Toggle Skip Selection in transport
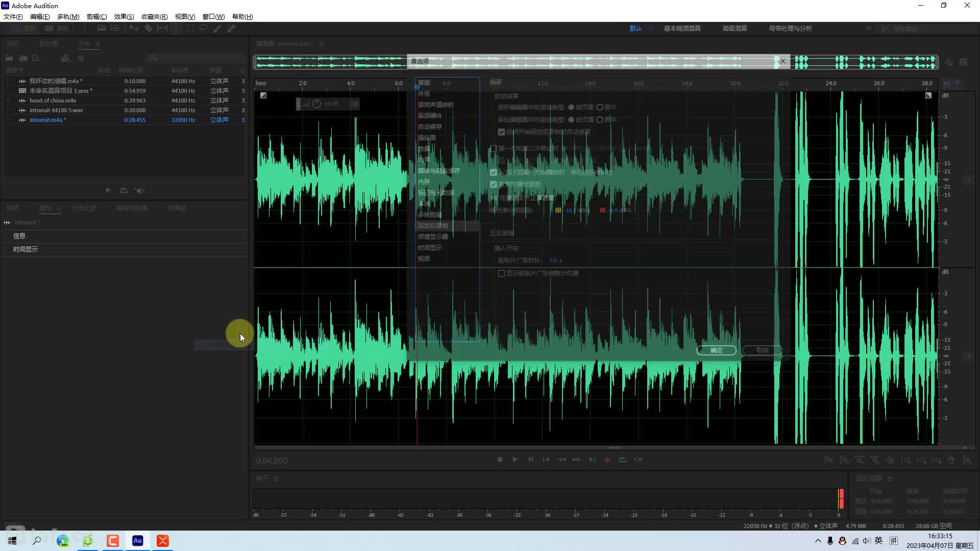Image resolution: width=980 pixels, height=551 pixels. point(638,459)
